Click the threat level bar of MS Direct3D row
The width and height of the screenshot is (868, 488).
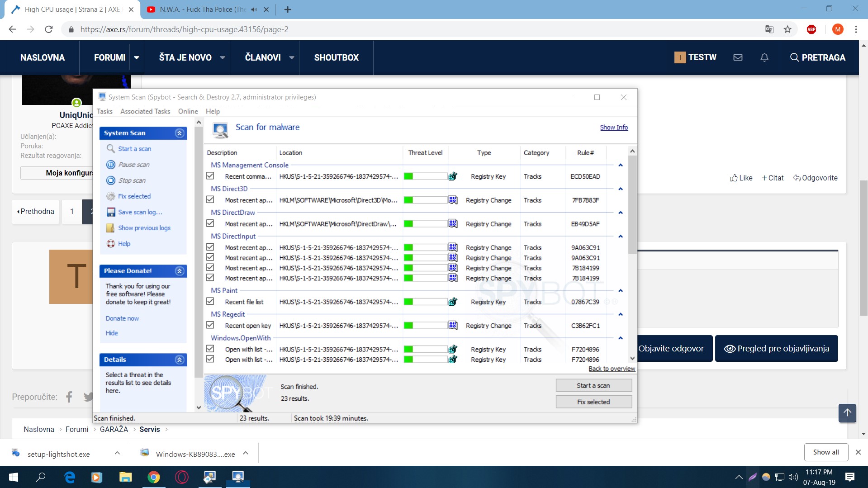point(425,200)
